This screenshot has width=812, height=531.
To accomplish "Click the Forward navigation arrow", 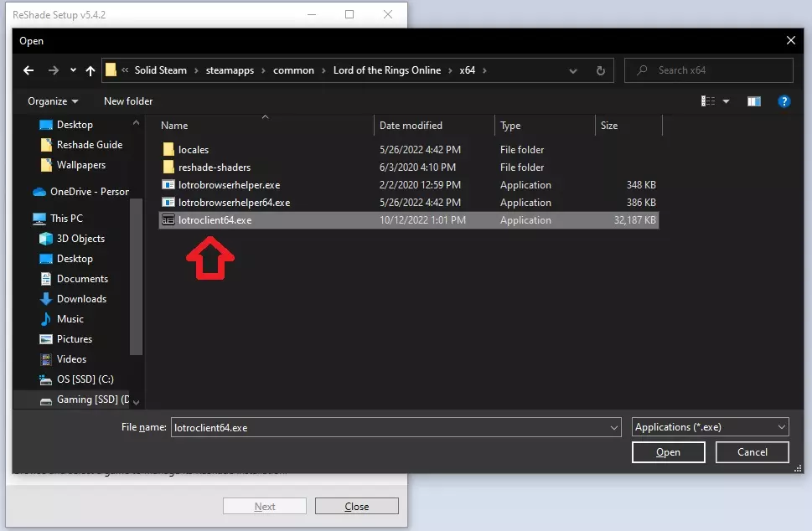I will [53, 70].
